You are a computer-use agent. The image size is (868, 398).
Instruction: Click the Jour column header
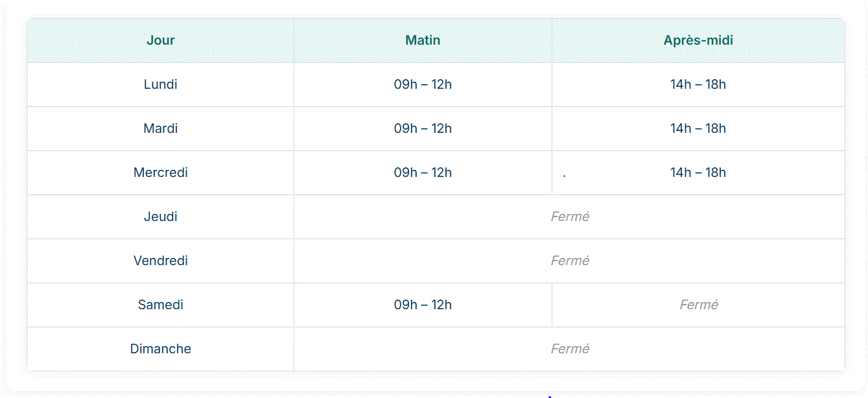(161, 40)
